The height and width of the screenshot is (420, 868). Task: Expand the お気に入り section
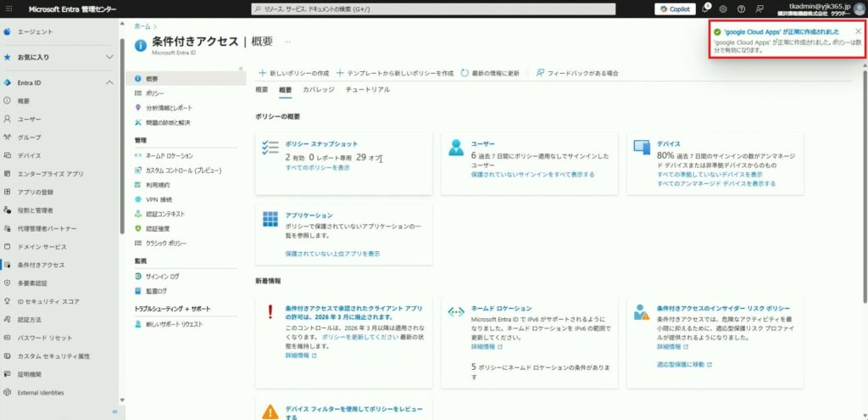(x=108, y=57)
